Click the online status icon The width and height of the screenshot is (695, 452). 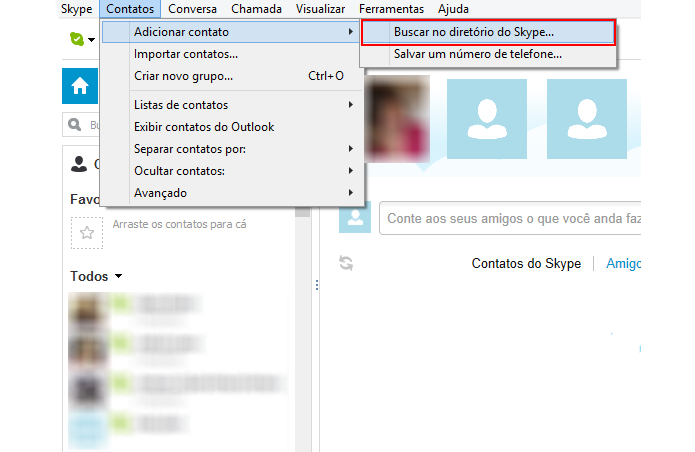[x=77, y=39]
